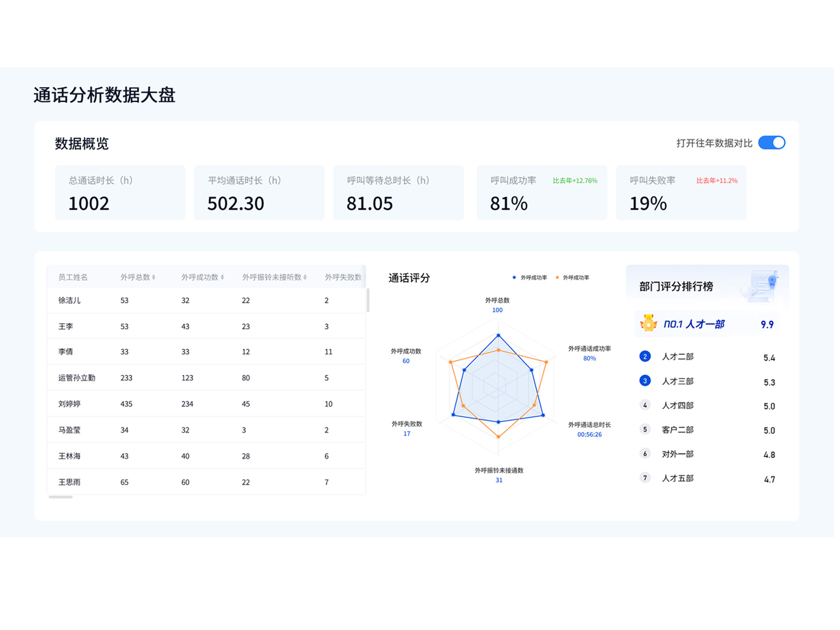Click rank badge 6 next to 对外一部
This screenshot has height=630, width=840.
[645, 453]
